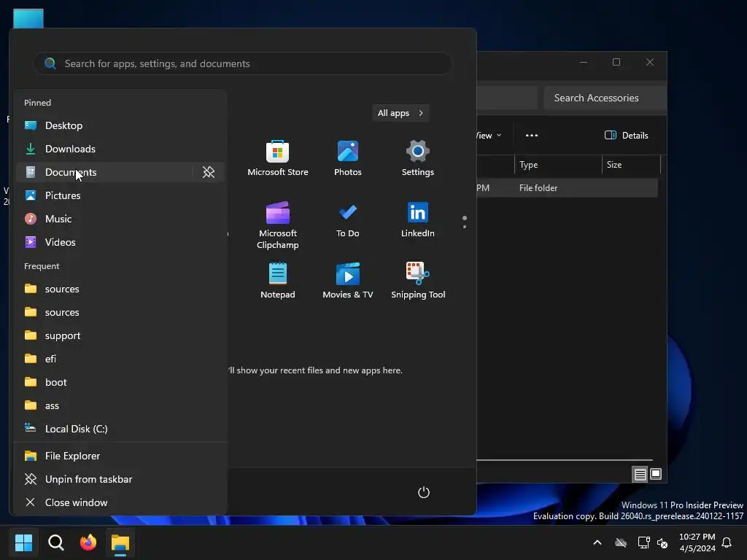Expand the View dropdown in File Explorer
The width and height of the screenshot is (747, 560).
tap(489, 135)
